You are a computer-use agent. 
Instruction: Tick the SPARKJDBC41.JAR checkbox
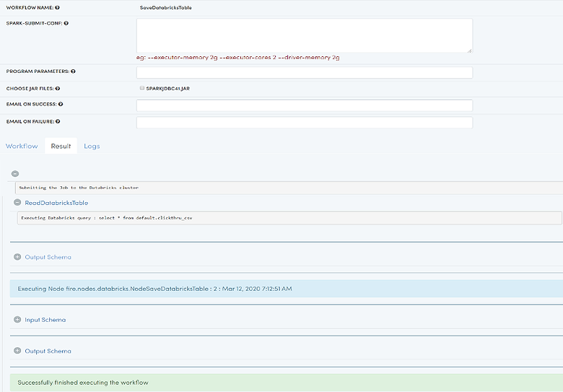click(142, 88)
